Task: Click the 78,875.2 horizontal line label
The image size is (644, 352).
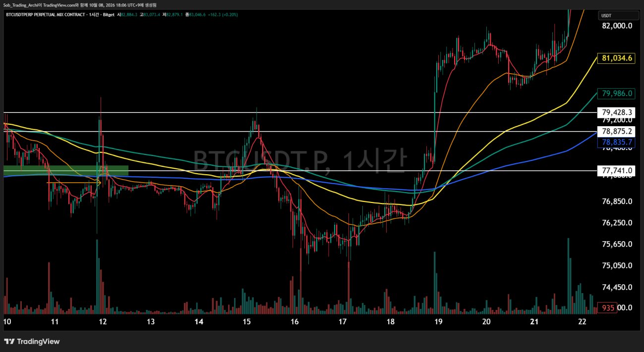Action: [617, 131]
